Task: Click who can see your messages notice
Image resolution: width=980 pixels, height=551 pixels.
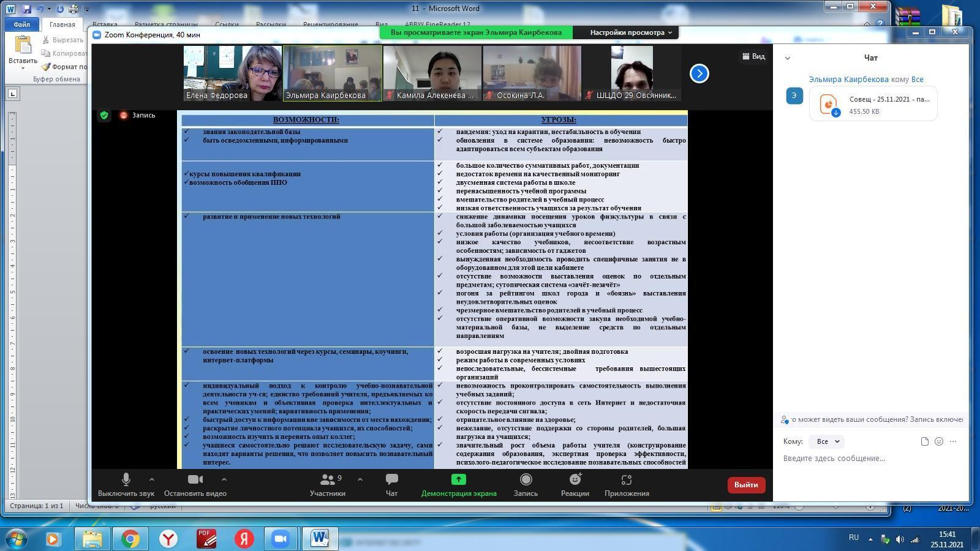Action: [872, 420]
